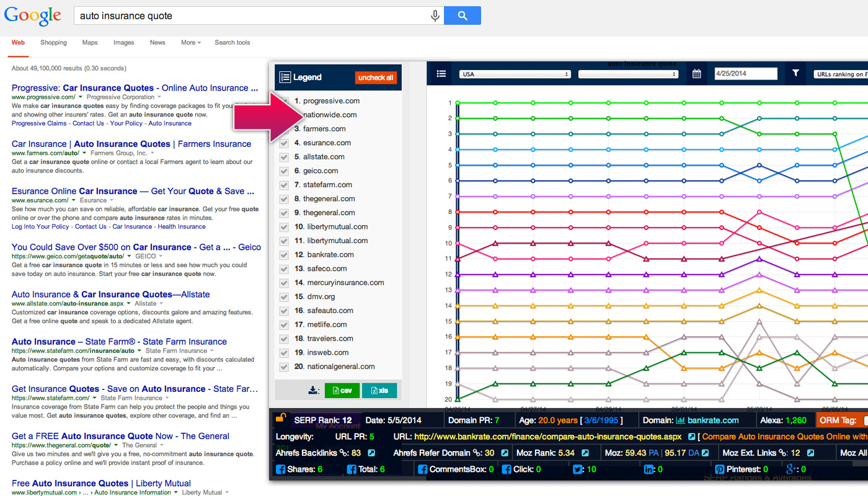Click the orange uncheck all button

376,77
